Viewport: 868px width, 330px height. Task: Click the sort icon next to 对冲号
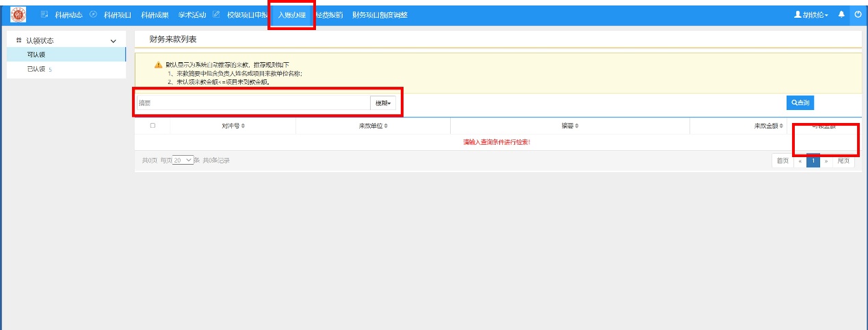click(x=243, y=126)
